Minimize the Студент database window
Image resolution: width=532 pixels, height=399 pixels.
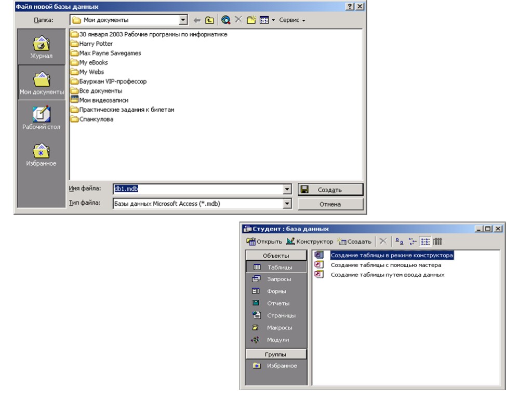click(478, 229)
